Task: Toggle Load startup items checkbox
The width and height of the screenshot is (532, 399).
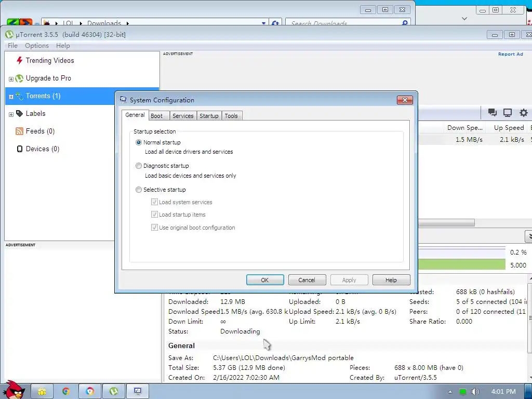Action: pos(154,215)
